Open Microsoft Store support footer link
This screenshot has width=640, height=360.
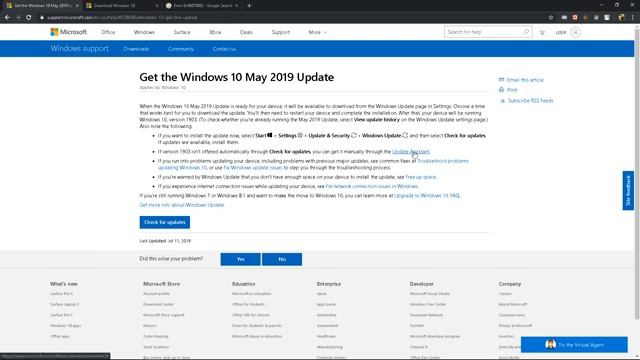coord(163,315)
